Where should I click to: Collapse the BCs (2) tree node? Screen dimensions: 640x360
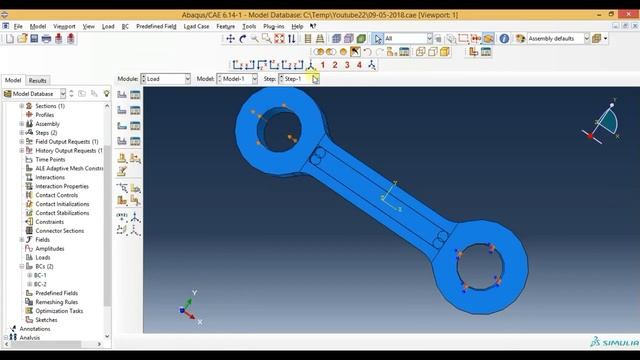pos(22,266)
